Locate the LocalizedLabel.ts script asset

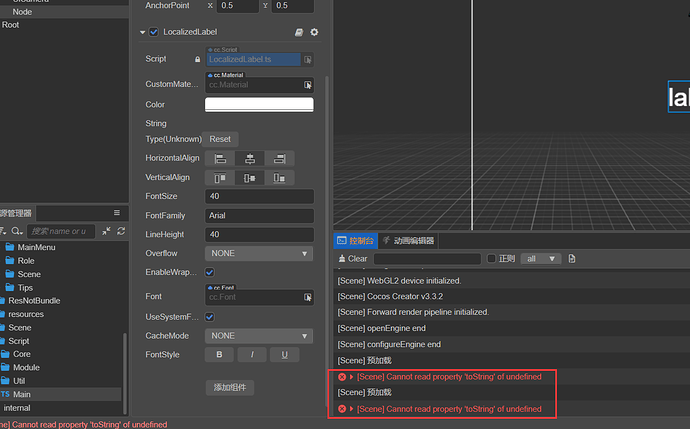[254, 59]
